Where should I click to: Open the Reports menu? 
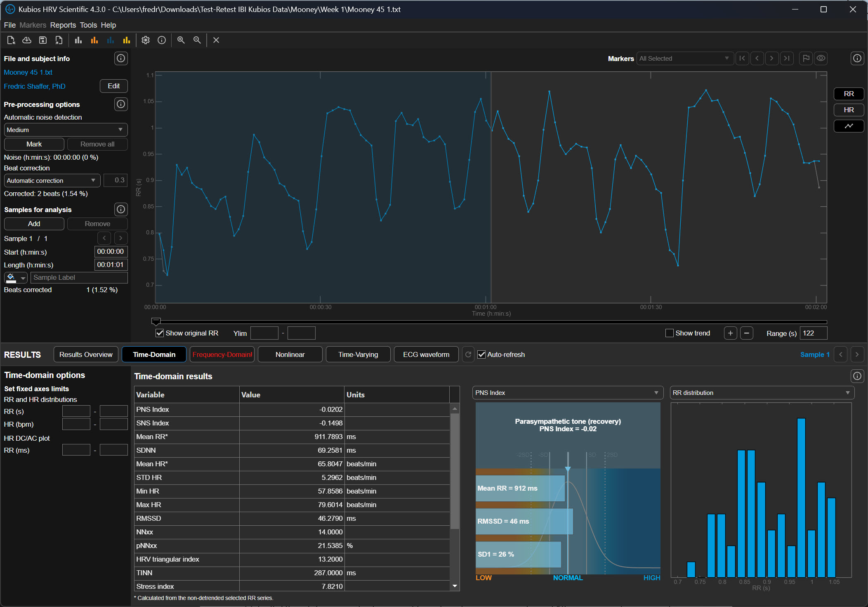pyautogui.click(x=63, y=25)
